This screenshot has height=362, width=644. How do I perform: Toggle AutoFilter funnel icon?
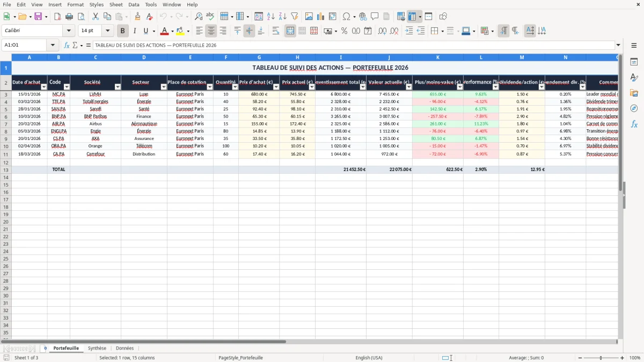point(295,17)
